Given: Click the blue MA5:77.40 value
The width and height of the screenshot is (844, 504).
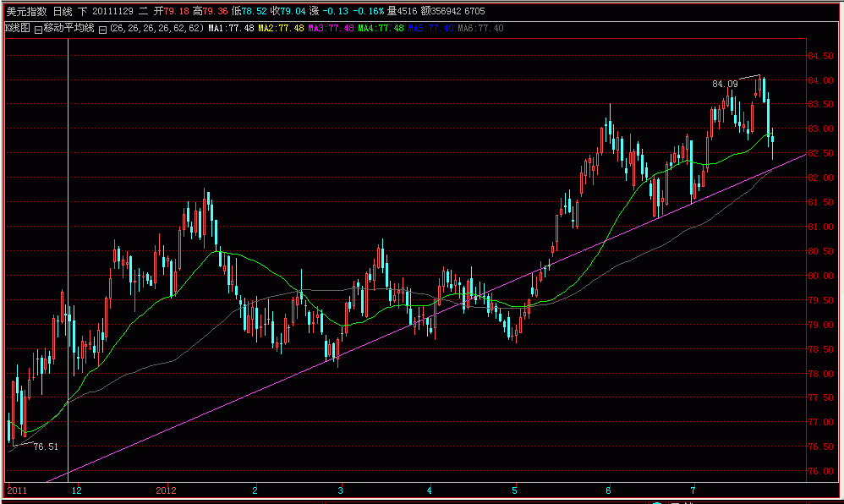Looking at the screenshot, I should pyautogui.click(x=430, y=28).
